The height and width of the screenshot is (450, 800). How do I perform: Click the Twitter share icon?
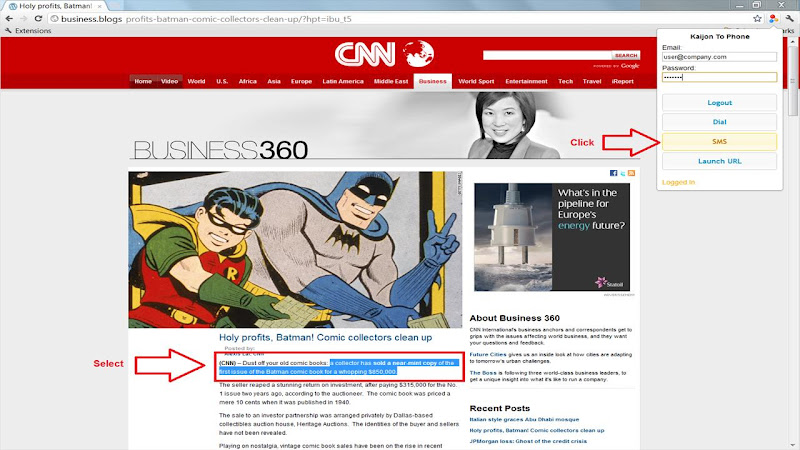point(622,173)
